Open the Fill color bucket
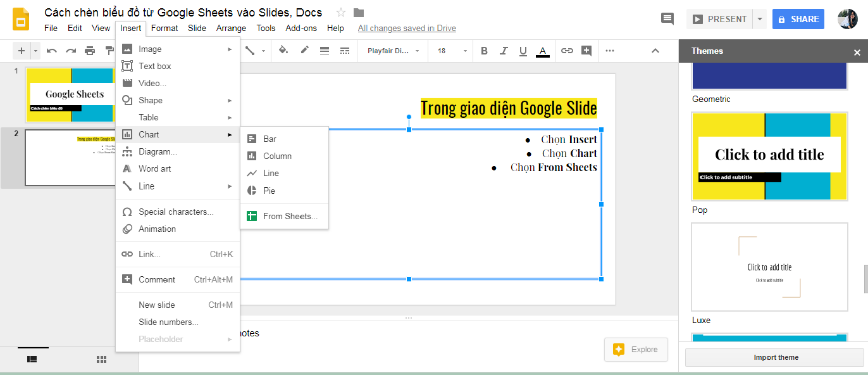The image size is (868, 375). click(x=283, y=51)
